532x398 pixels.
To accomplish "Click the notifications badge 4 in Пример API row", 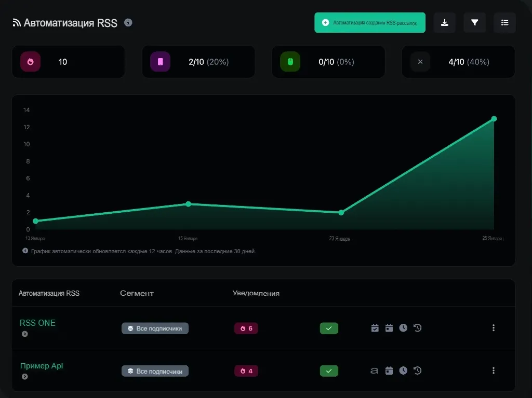I will [246, 371].
